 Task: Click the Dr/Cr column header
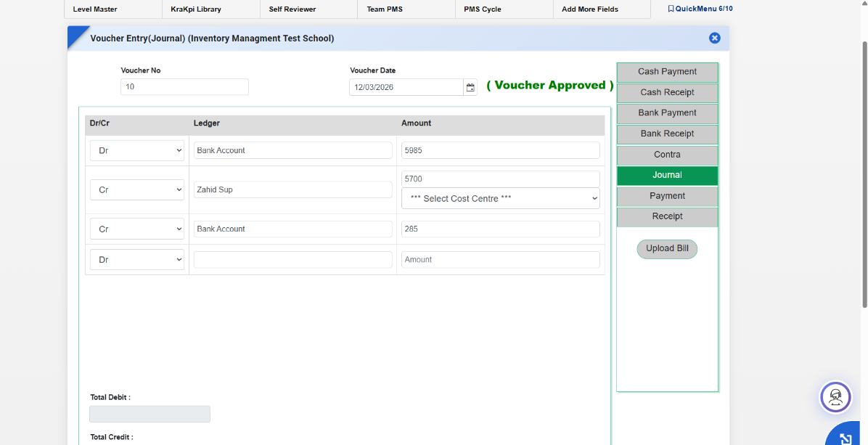click(99, 123)
